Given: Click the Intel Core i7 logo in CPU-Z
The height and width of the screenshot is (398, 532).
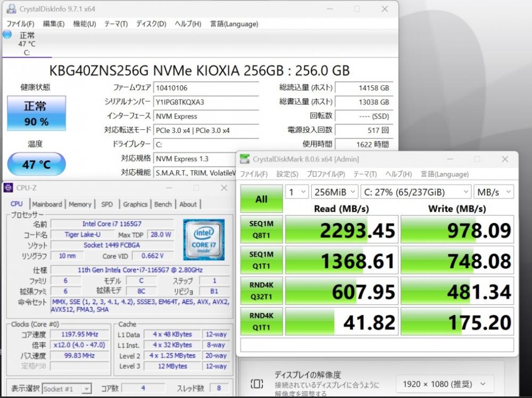Looking at the screenshot, I should [x=204, y=239].
